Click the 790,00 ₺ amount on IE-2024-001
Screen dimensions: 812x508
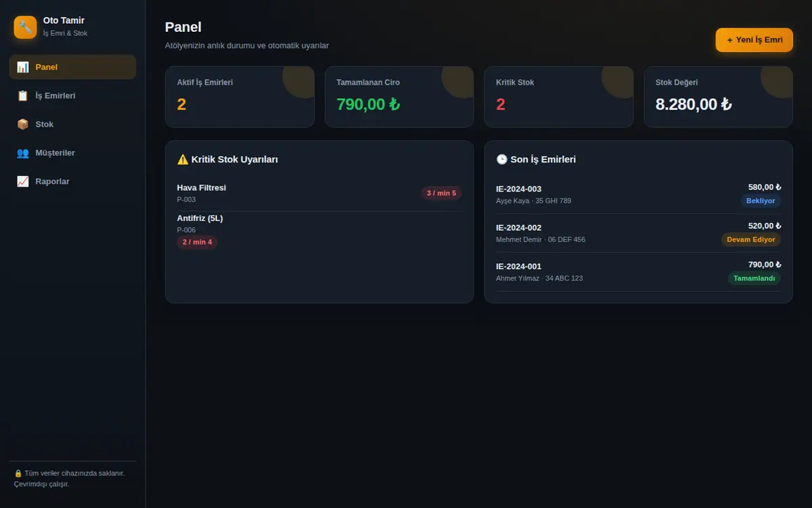(x=765, y=264)
